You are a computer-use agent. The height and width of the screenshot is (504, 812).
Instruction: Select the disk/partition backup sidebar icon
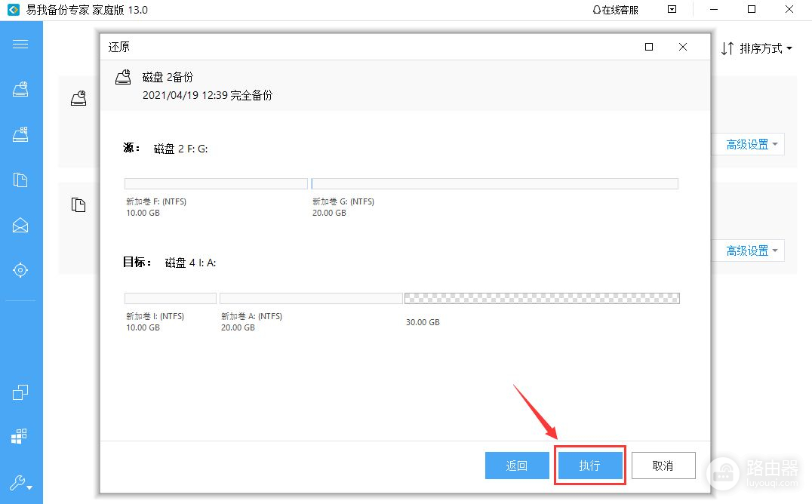point(20,89)
